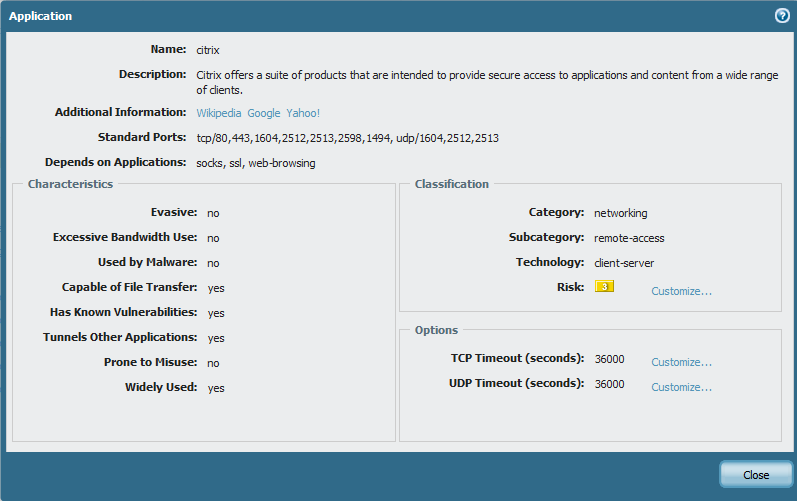Open the Wikipedia link
The image size is (797, 501).
tap(219, 113)
